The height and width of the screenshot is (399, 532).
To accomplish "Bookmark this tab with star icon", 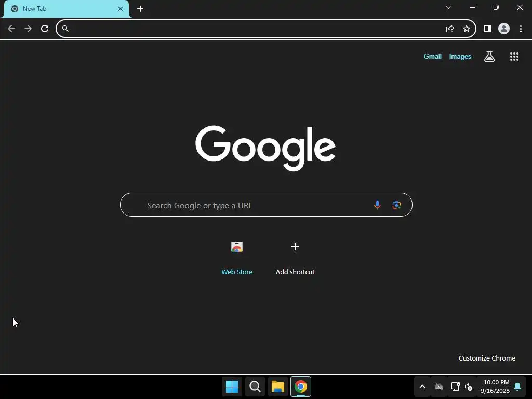I will tap(467, 29).
